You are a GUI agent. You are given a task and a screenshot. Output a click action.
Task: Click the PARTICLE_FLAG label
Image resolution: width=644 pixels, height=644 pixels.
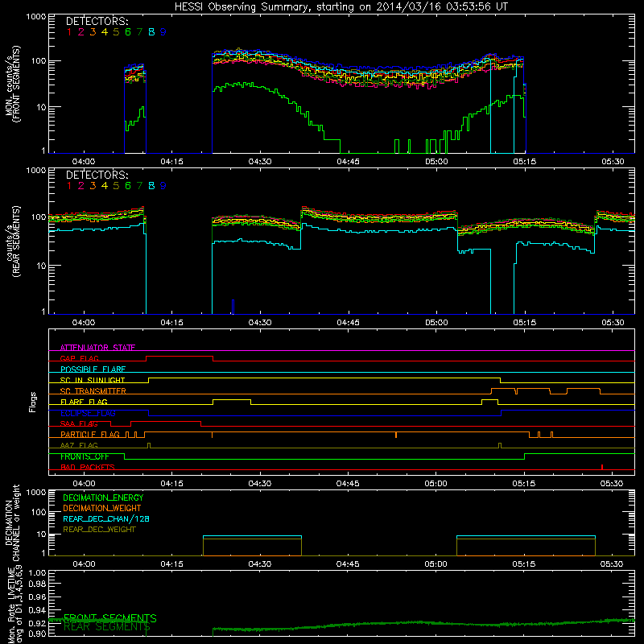coord(90,434)
